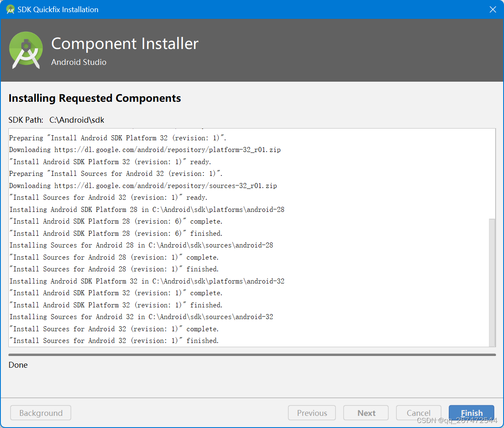
Task: Click 'Install Android SDK Platform 28' finished line
Action: tap(116, 233)
